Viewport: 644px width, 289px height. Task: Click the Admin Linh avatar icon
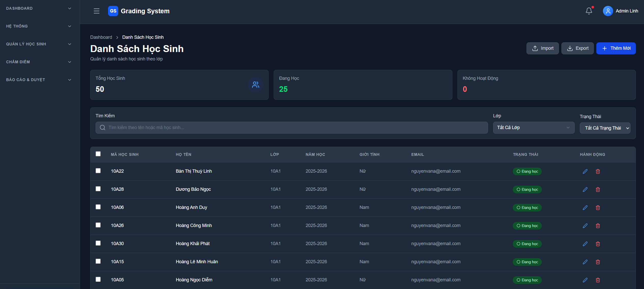click(x=608, y=11)
